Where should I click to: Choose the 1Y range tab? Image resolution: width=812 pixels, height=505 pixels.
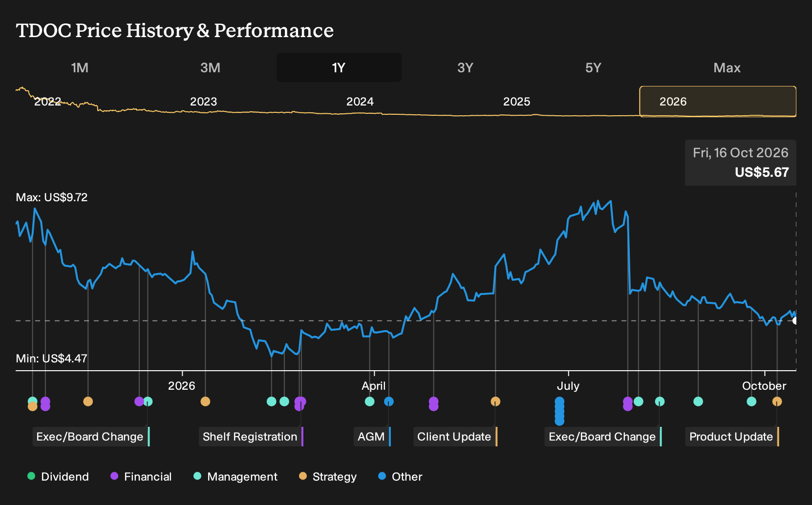(339, 67)
